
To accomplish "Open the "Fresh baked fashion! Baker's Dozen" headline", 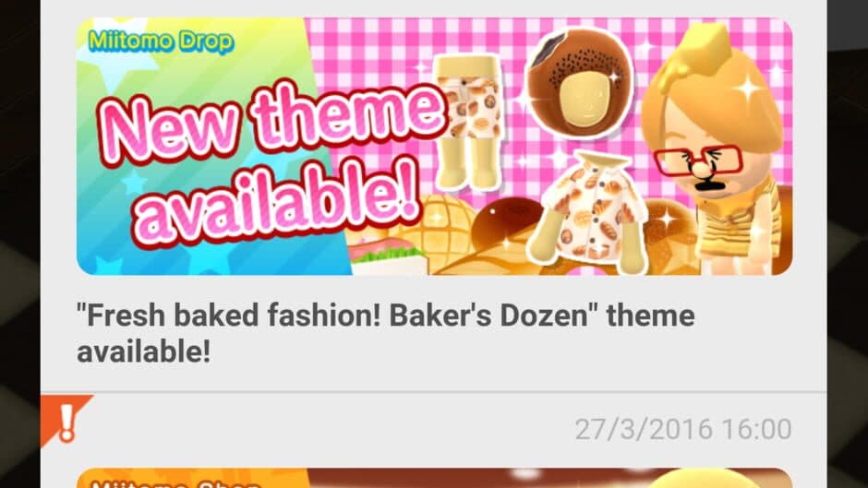I will (x=385, y=333).
